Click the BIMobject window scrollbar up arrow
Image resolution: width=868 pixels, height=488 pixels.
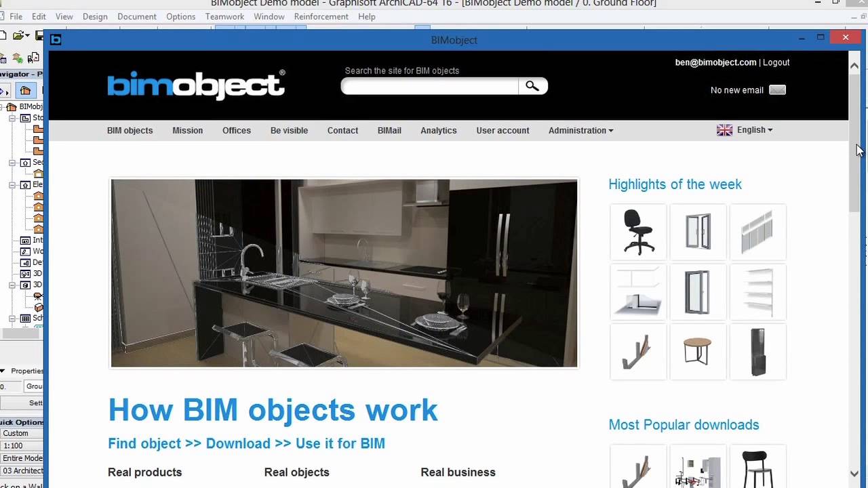point(854,66)
